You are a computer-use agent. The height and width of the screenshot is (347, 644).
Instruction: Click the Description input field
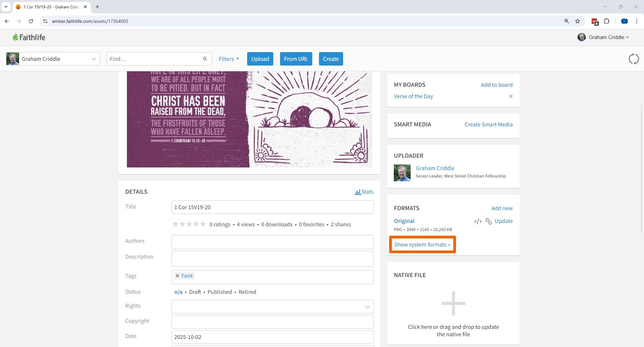[272, 259]
